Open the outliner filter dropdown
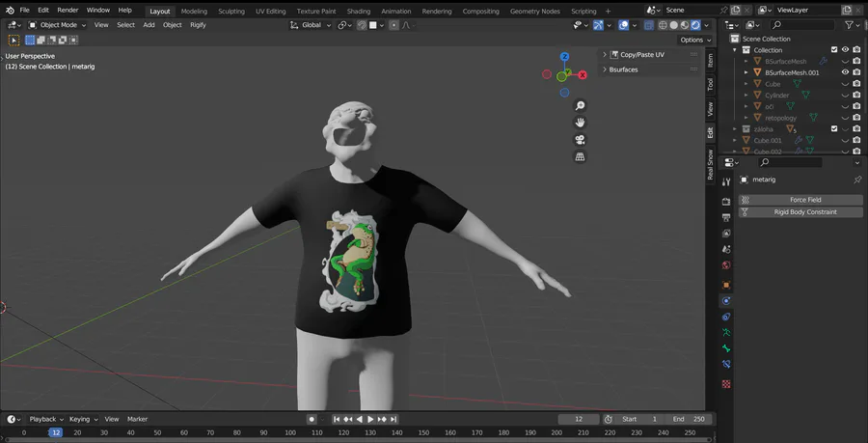The width and height of the screenshot is (868, 443). (852, 25)
